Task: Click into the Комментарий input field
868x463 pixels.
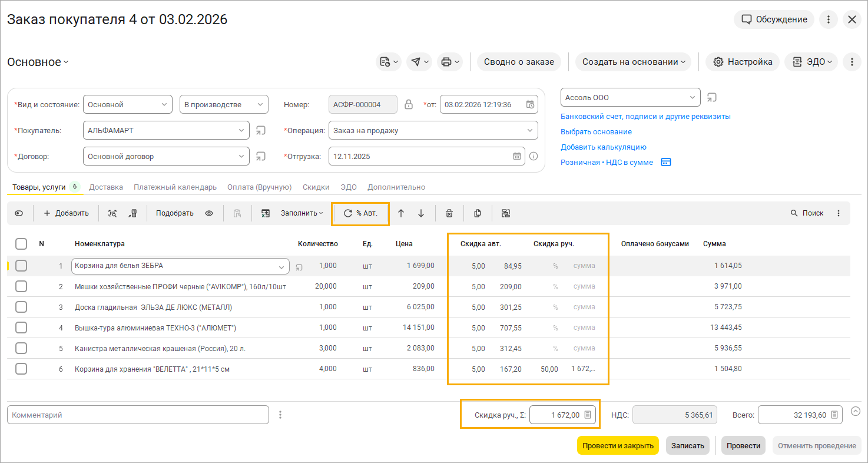Action: point(138,415)
